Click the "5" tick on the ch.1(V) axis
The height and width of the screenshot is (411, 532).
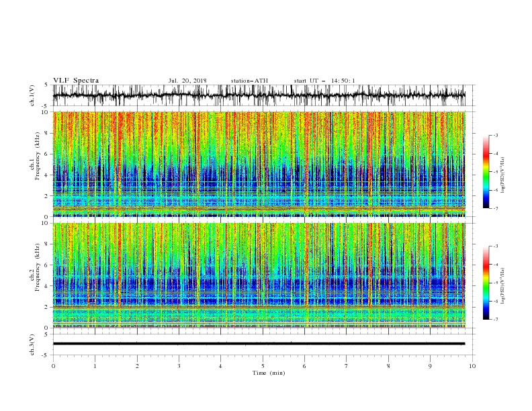point(46,85)
